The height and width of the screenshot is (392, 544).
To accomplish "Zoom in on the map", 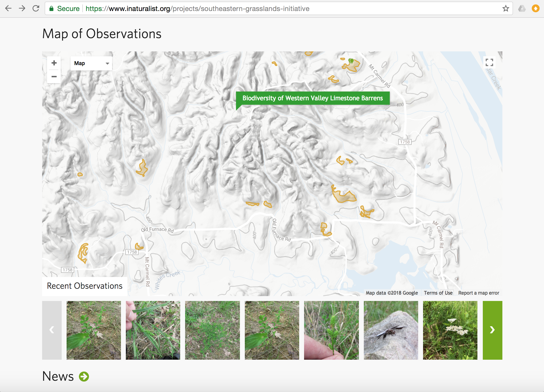I will point(54,63).
